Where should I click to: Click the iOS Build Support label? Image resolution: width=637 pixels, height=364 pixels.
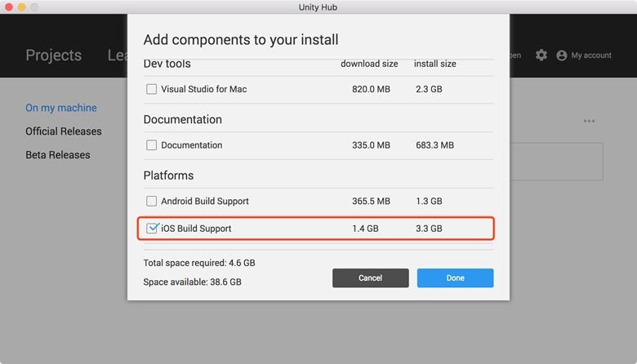coord(196,229)
